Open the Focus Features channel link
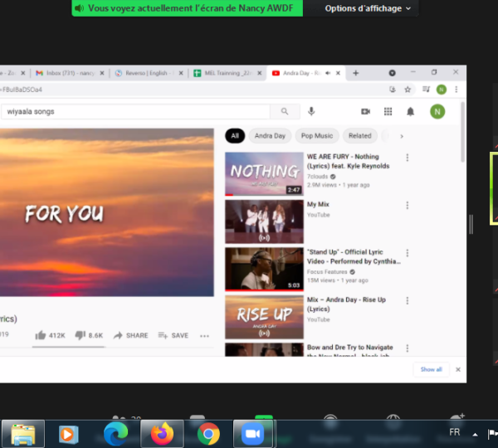498x448 pixels. 327,272
